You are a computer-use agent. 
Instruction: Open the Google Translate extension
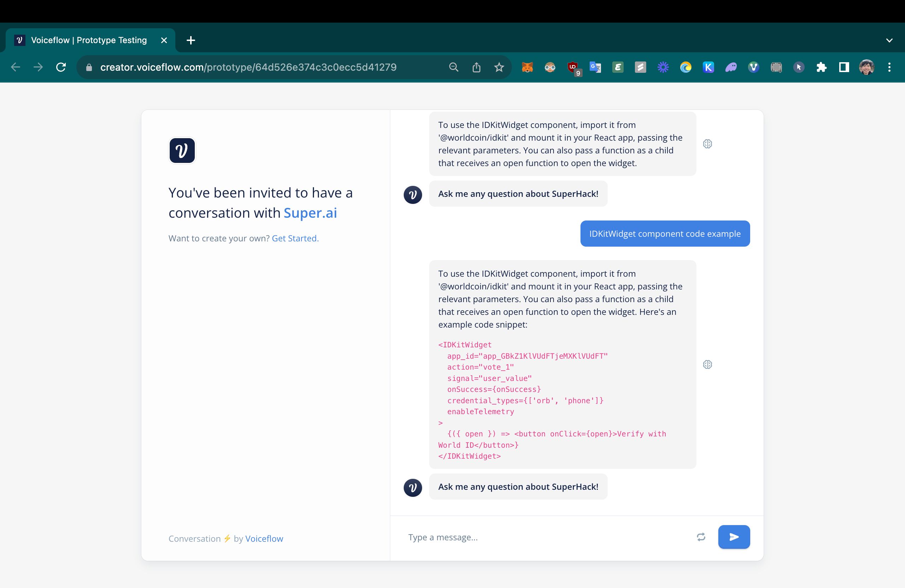pos(595,67)
